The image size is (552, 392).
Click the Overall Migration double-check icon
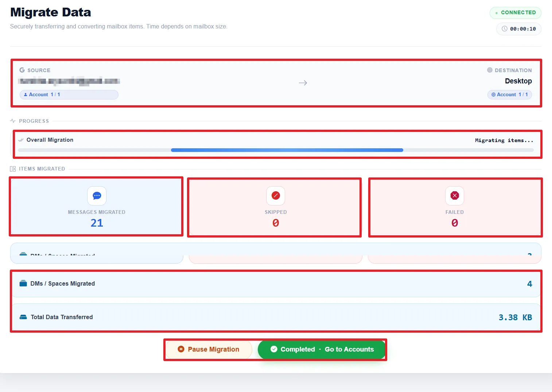coord(21,140)
